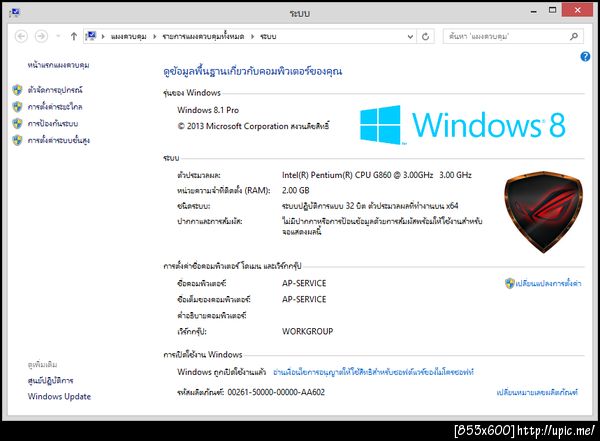Maximize the System window
600x441 pixels.
point(552,10)
